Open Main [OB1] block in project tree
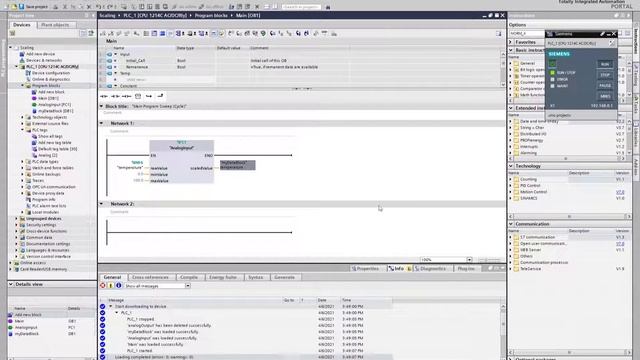The height and width of the screenshot is (360, 640). 45,98
